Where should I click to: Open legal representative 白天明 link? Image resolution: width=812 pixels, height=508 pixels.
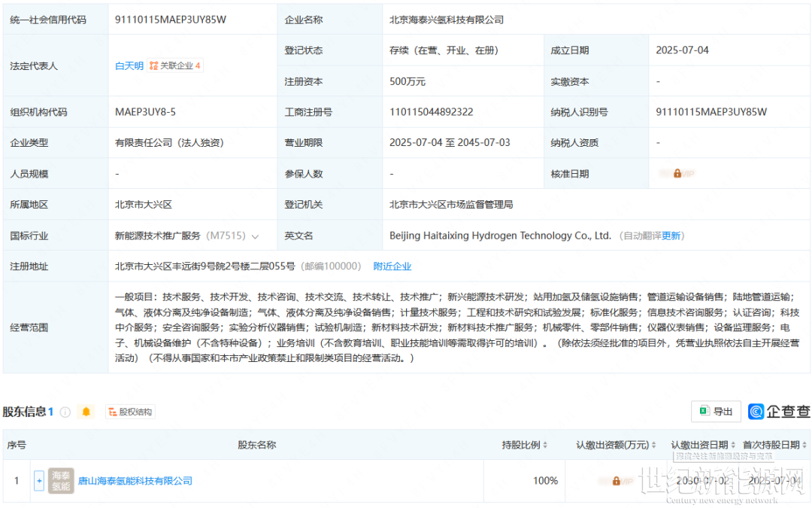tap(129, 66)
